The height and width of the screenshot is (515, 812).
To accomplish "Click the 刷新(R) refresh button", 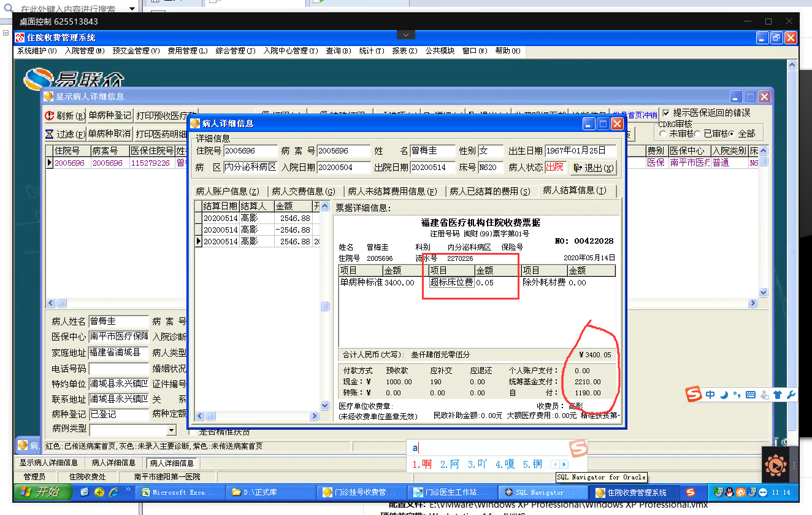I will pos(64,115).
